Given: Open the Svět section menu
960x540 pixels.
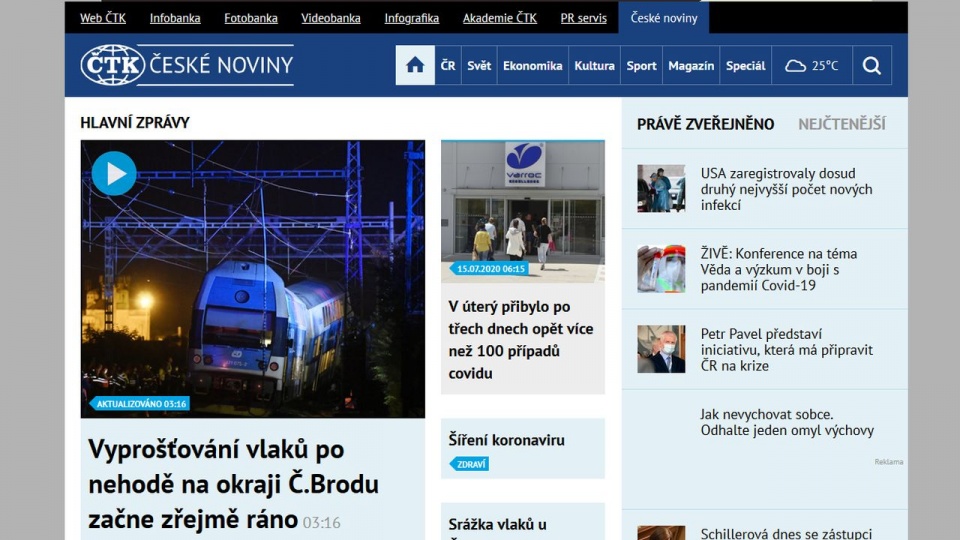Looking at the screenshot, I should [x=479, y=66].
